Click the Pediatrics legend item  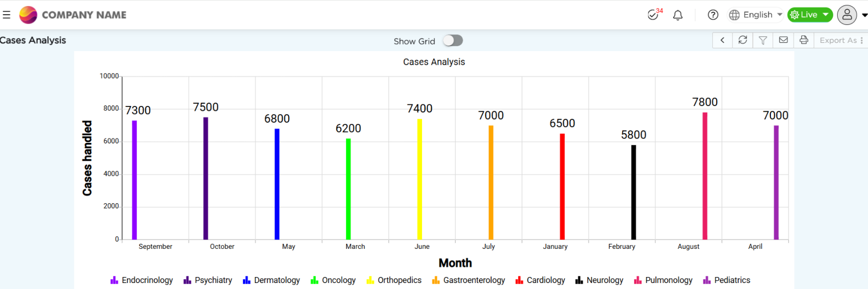(x=727, y=280)
